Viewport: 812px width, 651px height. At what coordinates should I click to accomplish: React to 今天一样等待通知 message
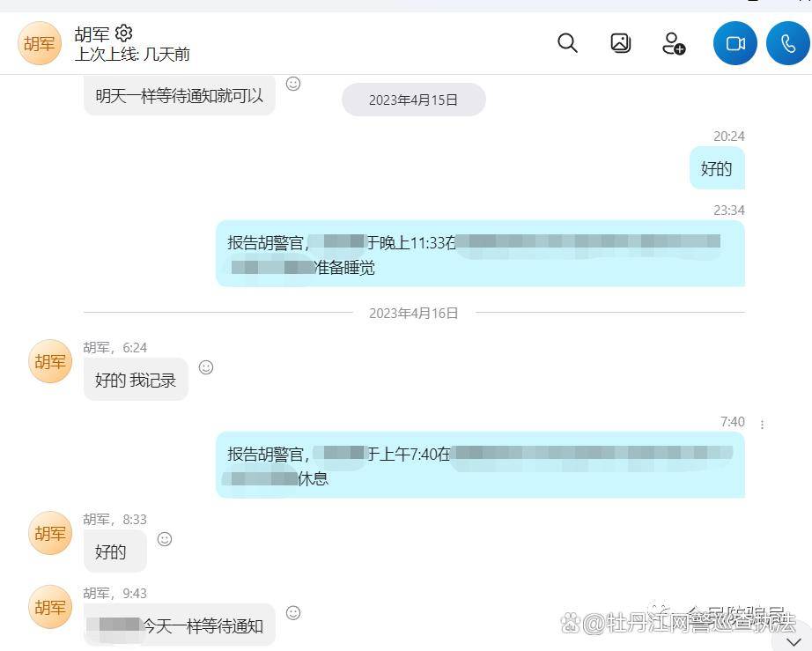point(293,612)
